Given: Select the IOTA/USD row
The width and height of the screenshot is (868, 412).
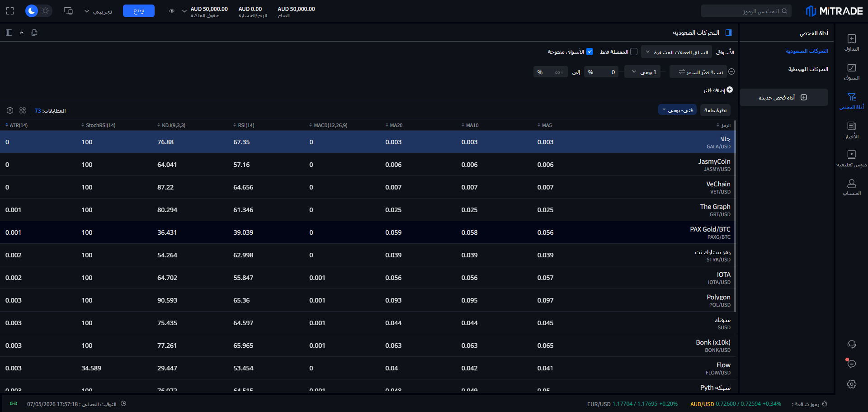Looking at the screenshot, I should [367, 278].
